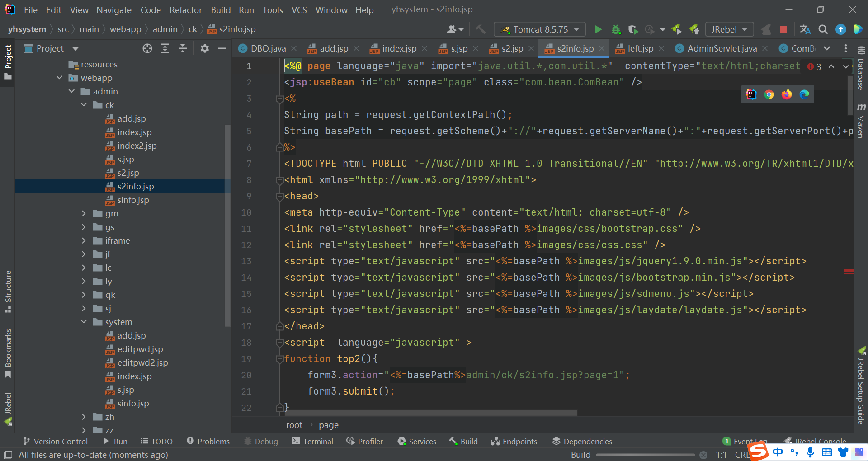Click the blue update arrow icon
The image size is (868, 461).
(x=841, y=29)
